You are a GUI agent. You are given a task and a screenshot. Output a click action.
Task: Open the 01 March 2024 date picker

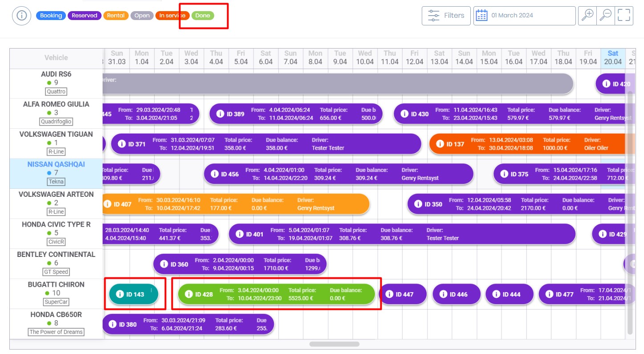524,16
